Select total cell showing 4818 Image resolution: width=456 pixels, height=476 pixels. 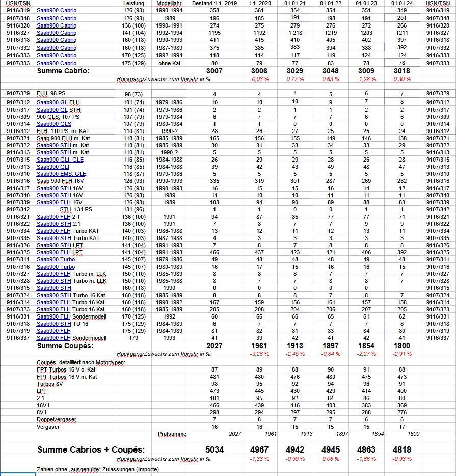pos(402,449)
